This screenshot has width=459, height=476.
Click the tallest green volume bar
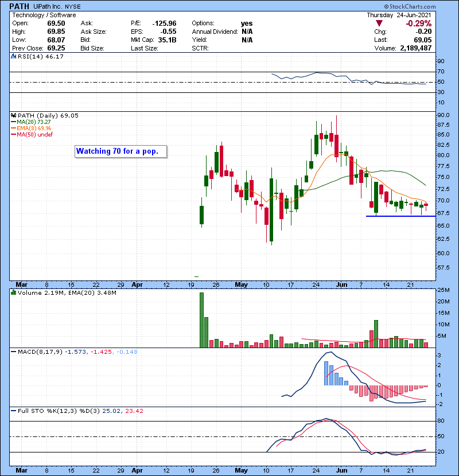tap(202, 320)
